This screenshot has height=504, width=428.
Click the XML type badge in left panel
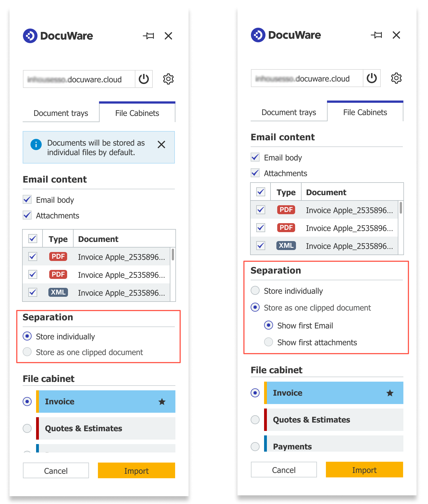[x=58, y=292]
